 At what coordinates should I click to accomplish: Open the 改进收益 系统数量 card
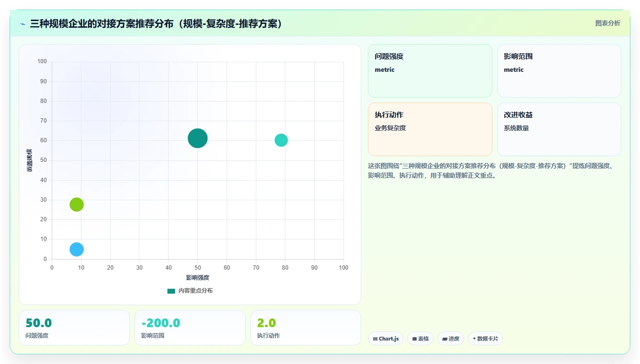click(559, 129)
